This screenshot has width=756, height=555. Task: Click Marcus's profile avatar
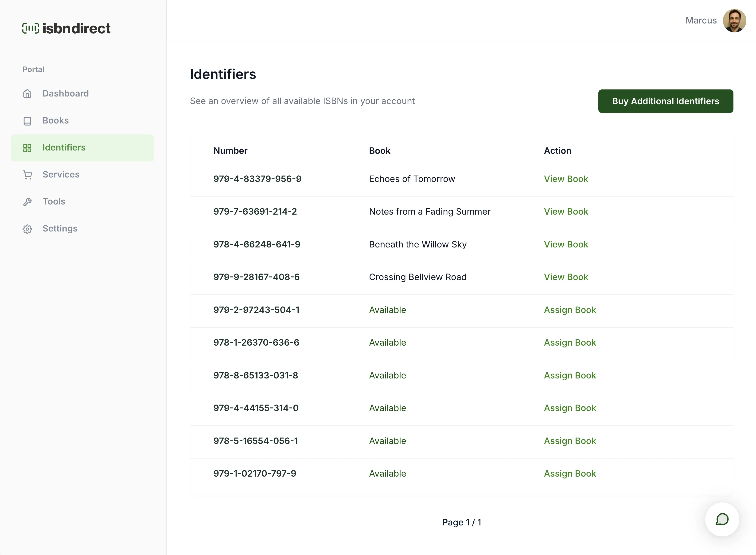[734, 20]
